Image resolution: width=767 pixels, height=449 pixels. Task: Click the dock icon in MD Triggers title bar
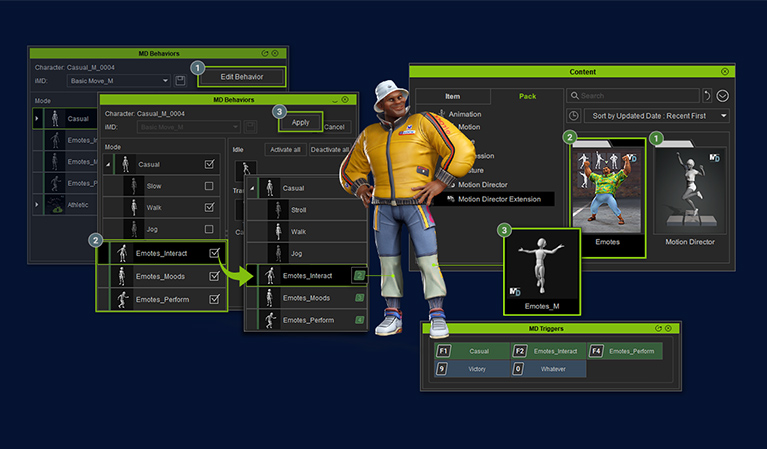pos(658,328)
